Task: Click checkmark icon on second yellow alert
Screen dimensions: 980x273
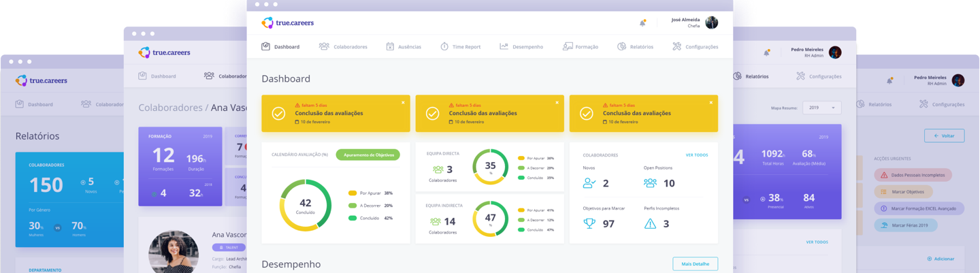Action: coord(432,114)
